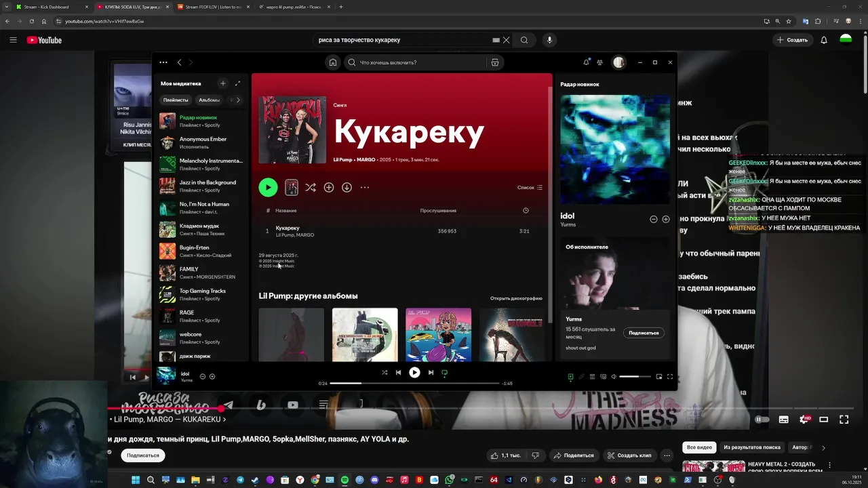Click the small album preview next to play
This screenshot has width=868, height=488.
pos(292,187)
